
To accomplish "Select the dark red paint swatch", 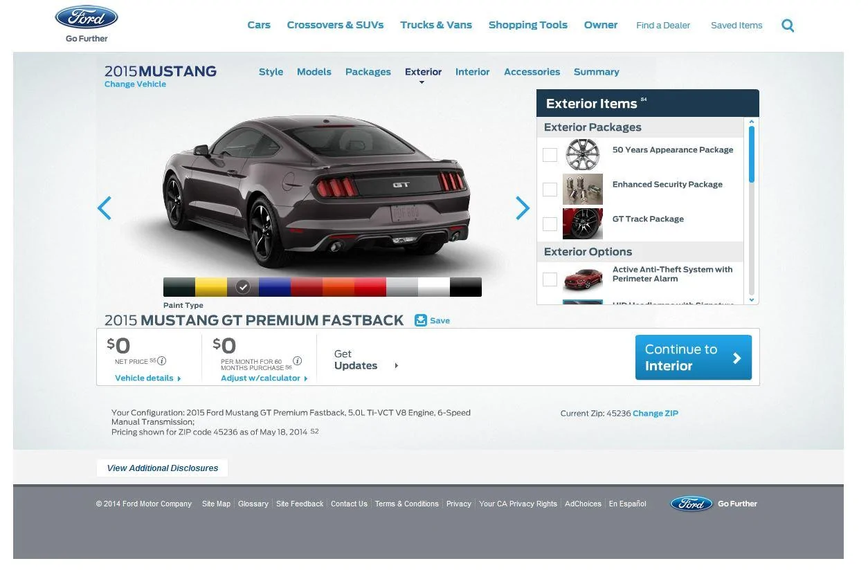I will [307, 287].
